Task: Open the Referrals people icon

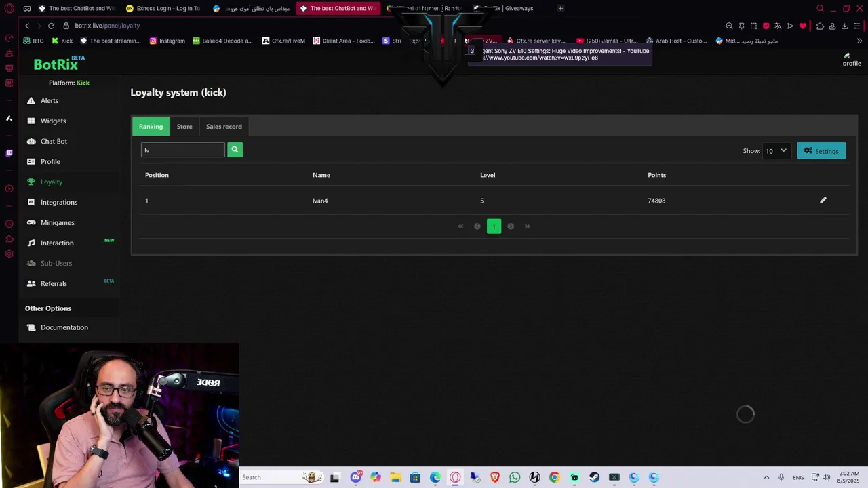Action: pos(31,283)
